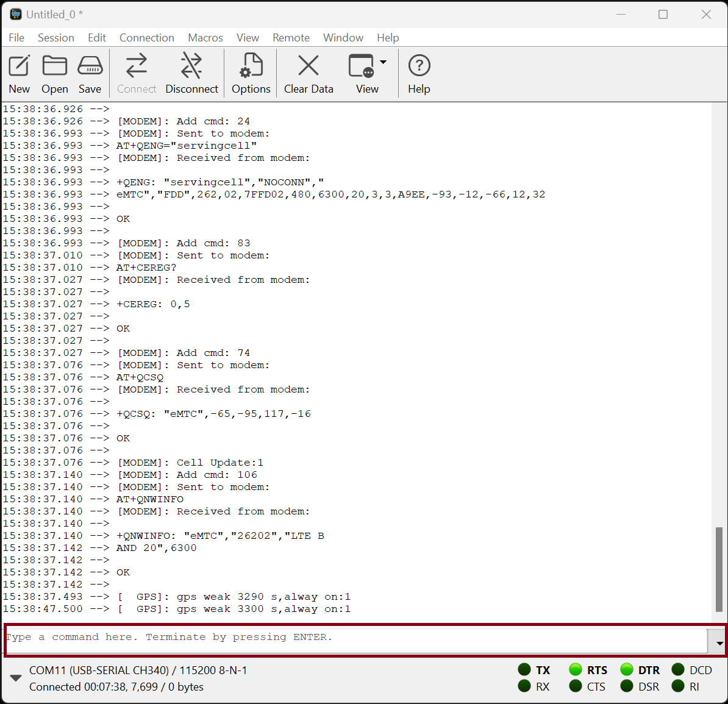Click the New session icon
Screen dimensions: 728x704
tap(19, 66)
